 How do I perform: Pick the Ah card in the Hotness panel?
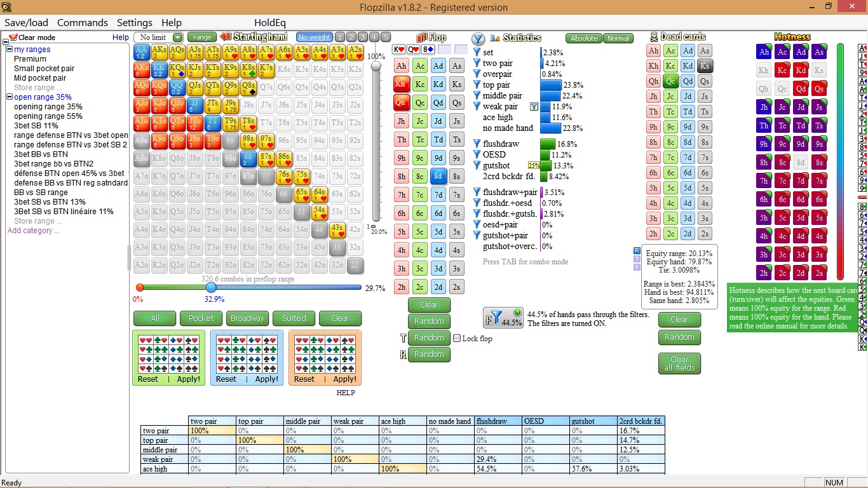pyautogui.click(x=764, y=52)
